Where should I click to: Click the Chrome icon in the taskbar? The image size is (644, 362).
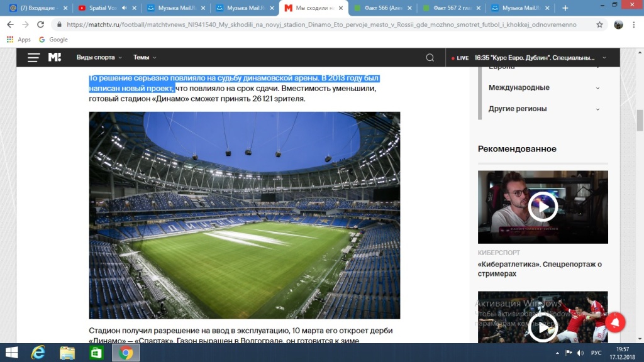click(x=126, y=353)
